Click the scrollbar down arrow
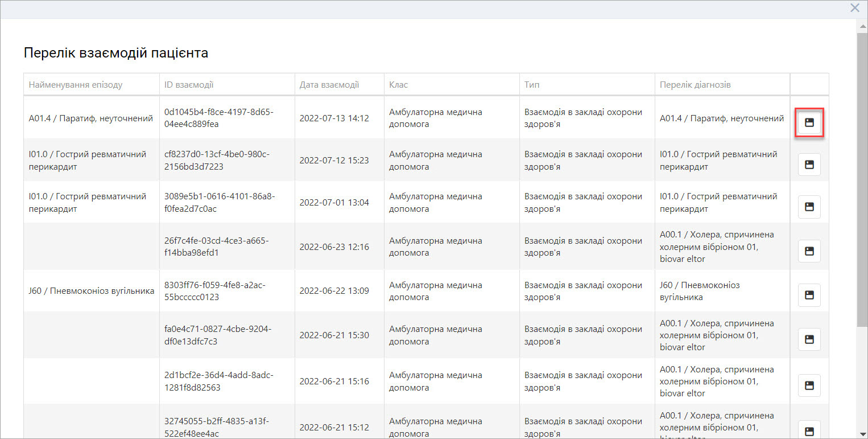 click(862, 434)
